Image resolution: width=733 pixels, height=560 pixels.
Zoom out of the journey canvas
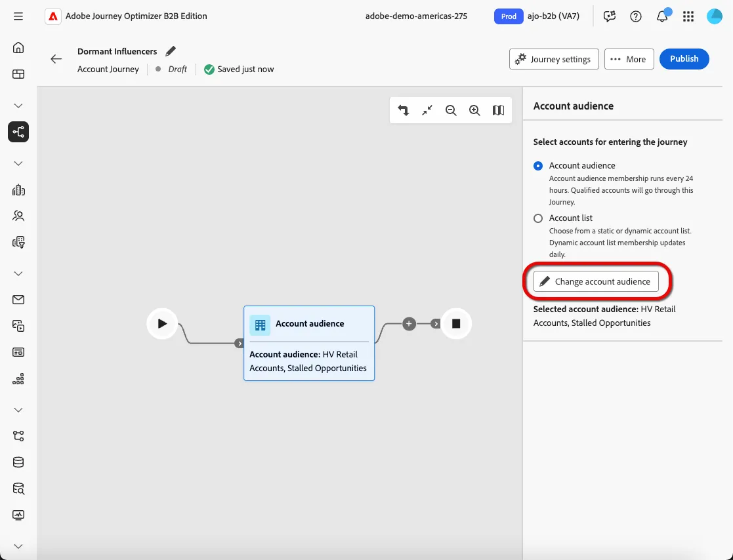(451, 110)
